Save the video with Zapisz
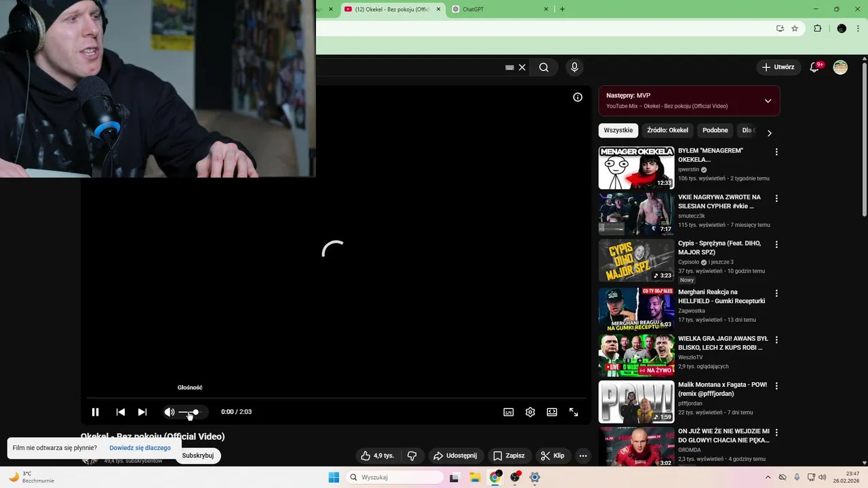The width and height of the screenshot is (868, 488). coord(509,455)
